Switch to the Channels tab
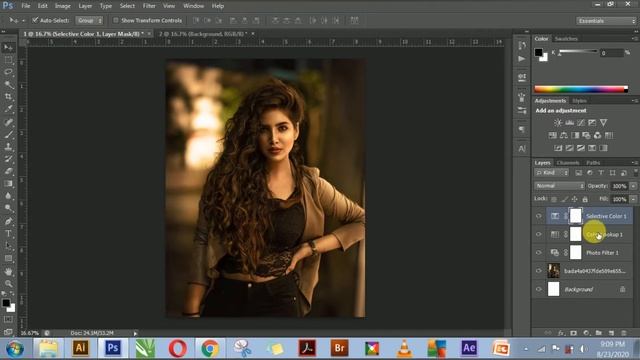The width and height of the screenshot is (640, 360). 568,163
